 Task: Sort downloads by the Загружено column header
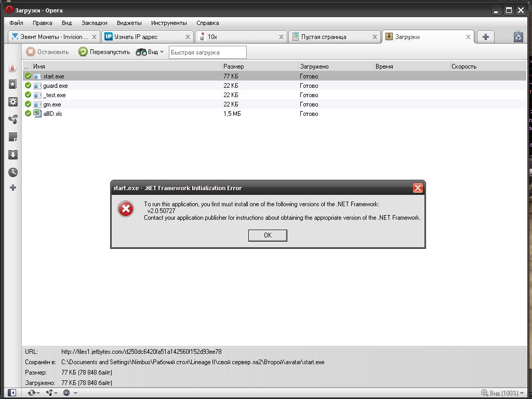point(336,66)
